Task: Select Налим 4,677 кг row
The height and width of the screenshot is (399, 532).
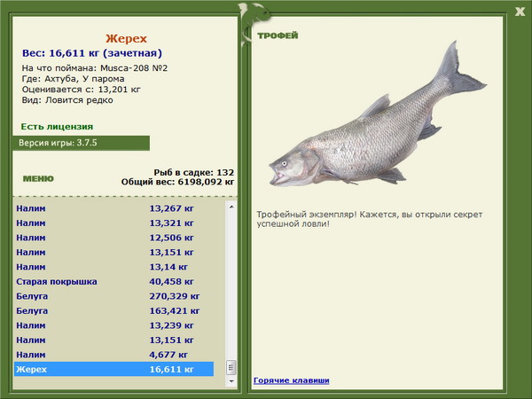Action: click(x=114, y=355)
